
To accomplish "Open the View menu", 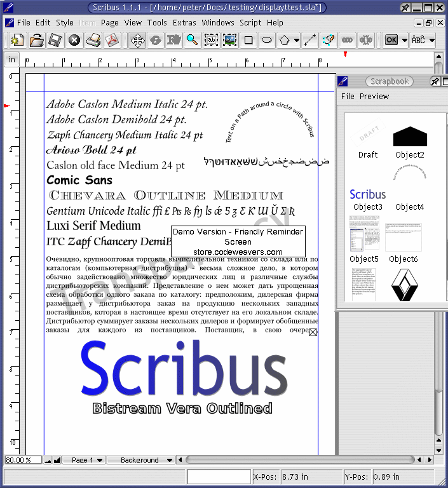I will [133, 23].
